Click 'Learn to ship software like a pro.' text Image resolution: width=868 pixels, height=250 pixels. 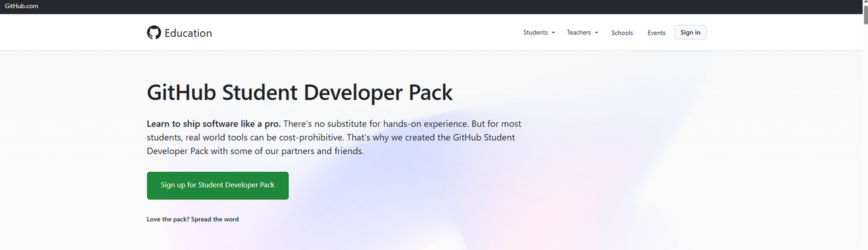tap(214, 124)
